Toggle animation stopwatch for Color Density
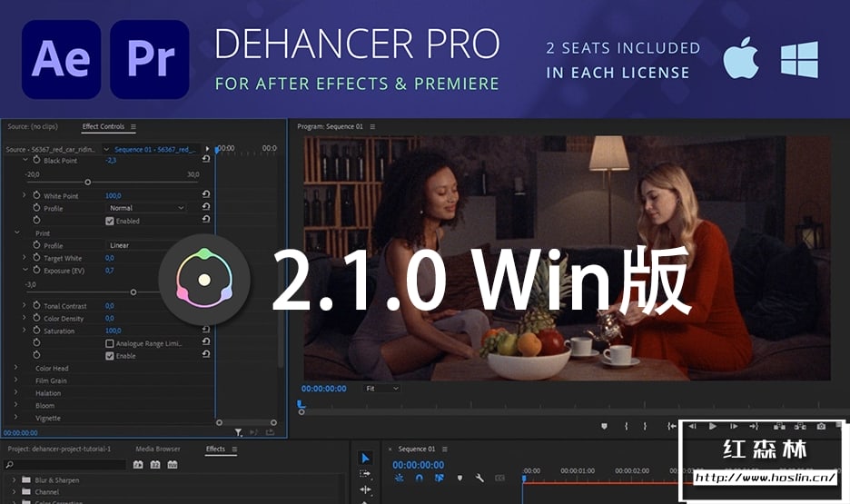The image size is (850, 504). [36, 318]
